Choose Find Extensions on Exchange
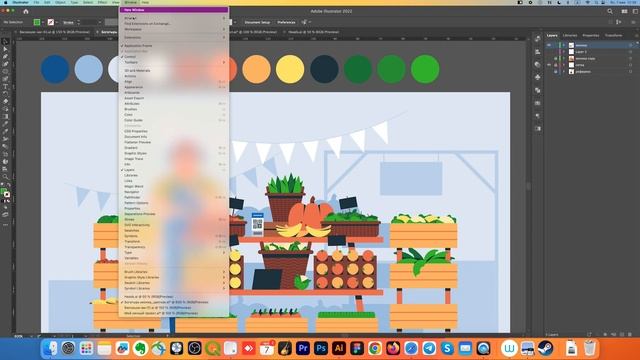 point(174,24)
